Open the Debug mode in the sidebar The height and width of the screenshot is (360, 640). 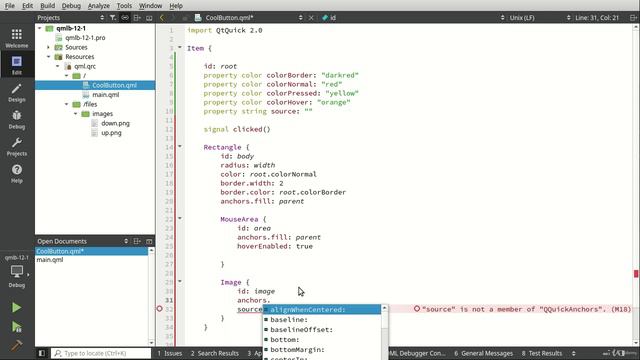[17, 120]
